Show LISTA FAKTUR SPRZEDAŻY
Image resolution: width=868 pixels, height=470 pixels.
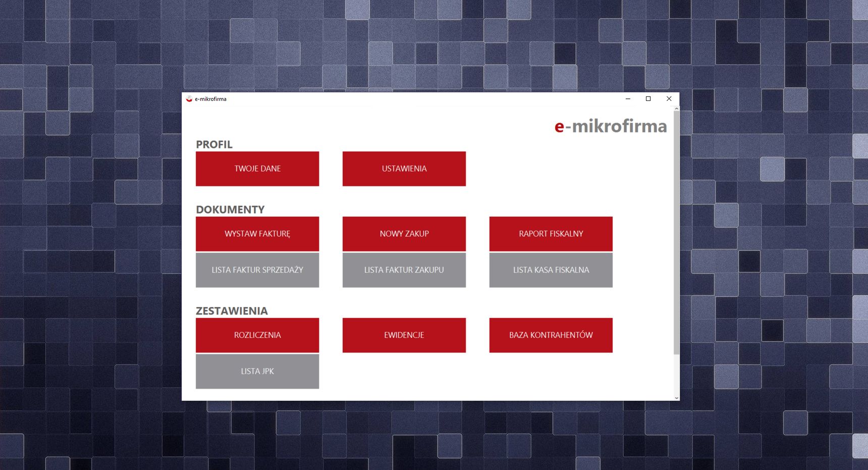pos(257,270)
